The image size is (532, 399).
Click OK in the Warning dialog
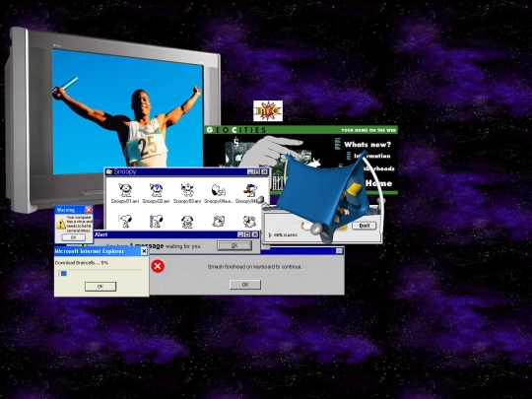(73, 237)
